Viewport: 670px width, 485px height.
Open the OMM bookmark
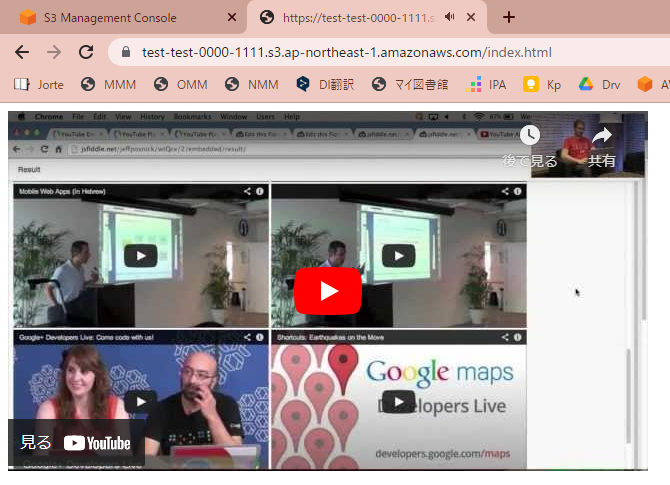coord(181,85)
